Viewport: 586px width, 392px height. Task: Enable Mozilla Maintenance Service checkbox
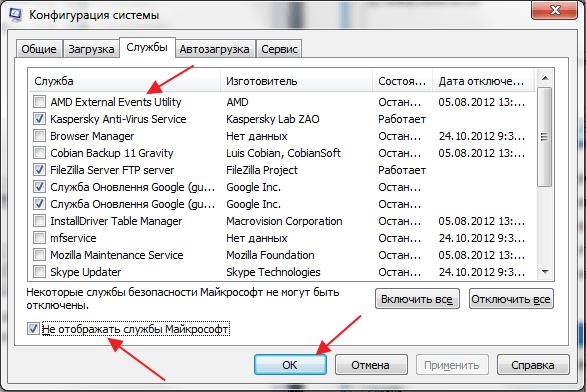[x=39, y=255]
